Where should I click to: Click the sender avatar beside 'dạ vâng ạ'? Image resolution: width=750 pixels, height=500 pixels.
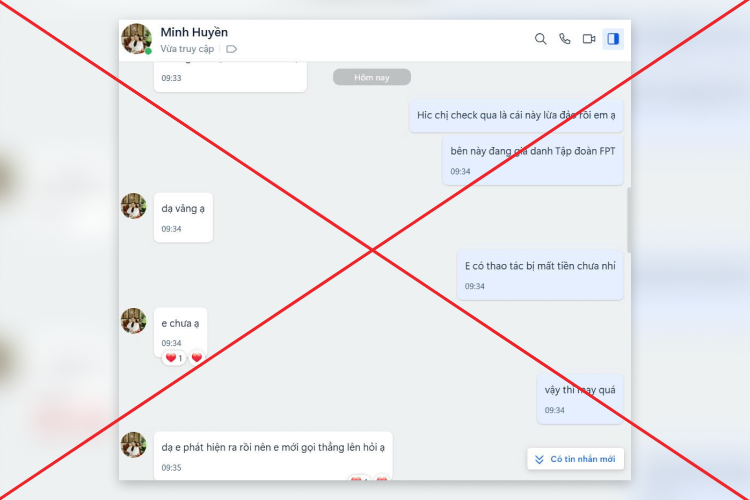pyautogui.click(x=133, y=206)
